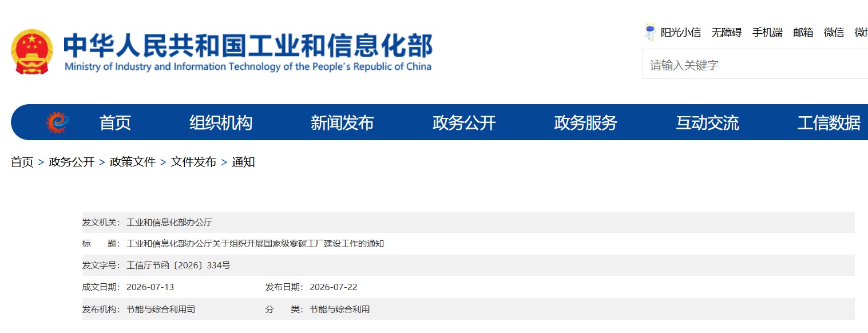Click 政务公开 in the breadcrumb
Viewport: 868px width, 333px height.
[72, 162]
